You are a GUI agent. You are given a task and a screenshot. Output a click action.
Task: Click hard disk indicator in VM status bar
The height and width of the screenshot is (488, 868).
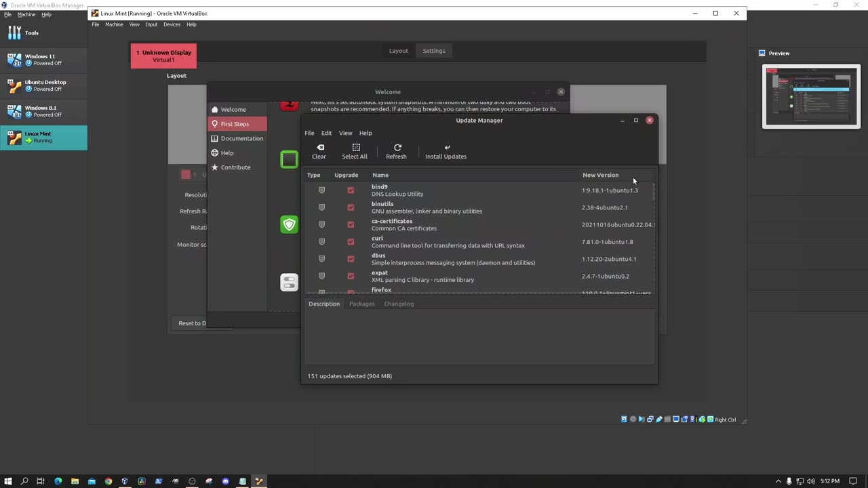(x=625, y=420)
